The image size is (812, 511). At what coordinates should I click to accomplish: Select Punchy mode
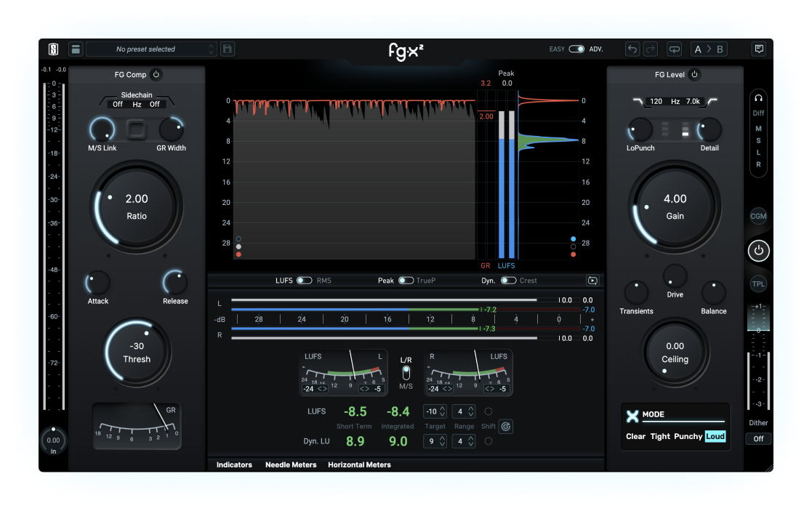(x=688, y=436)
